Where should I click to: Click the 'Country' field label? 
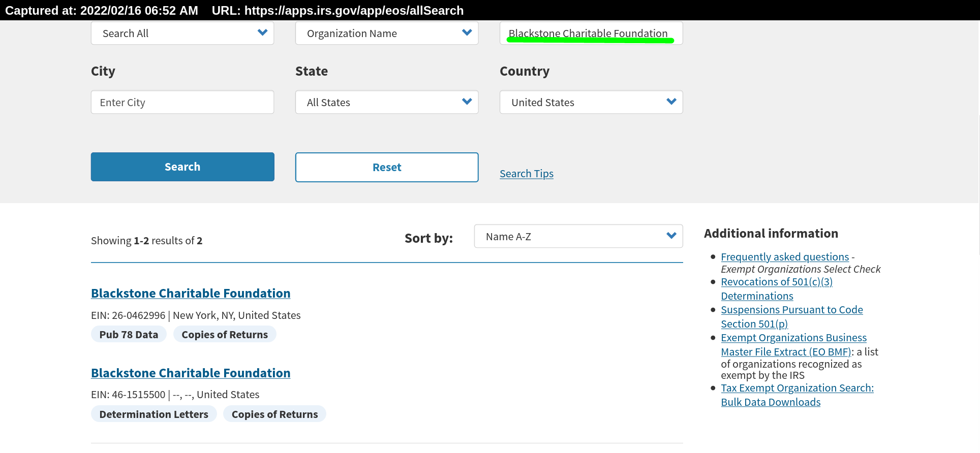tap(525, 71)
